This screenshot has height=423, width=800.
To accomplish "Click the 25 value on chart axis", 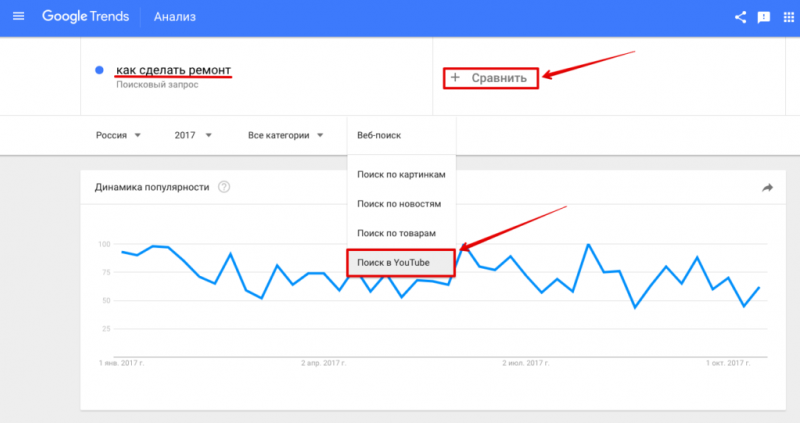I will click(x=106, y=329).
